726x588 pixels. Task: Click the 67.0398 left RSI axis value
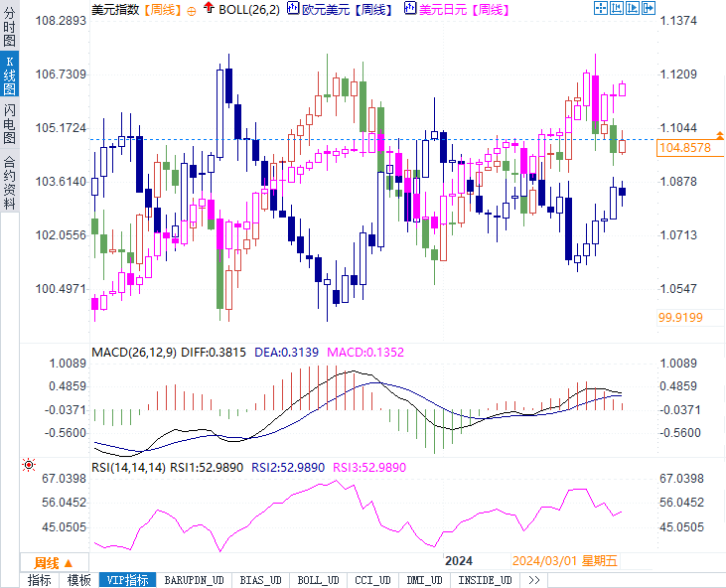click(x=64, y=479)
